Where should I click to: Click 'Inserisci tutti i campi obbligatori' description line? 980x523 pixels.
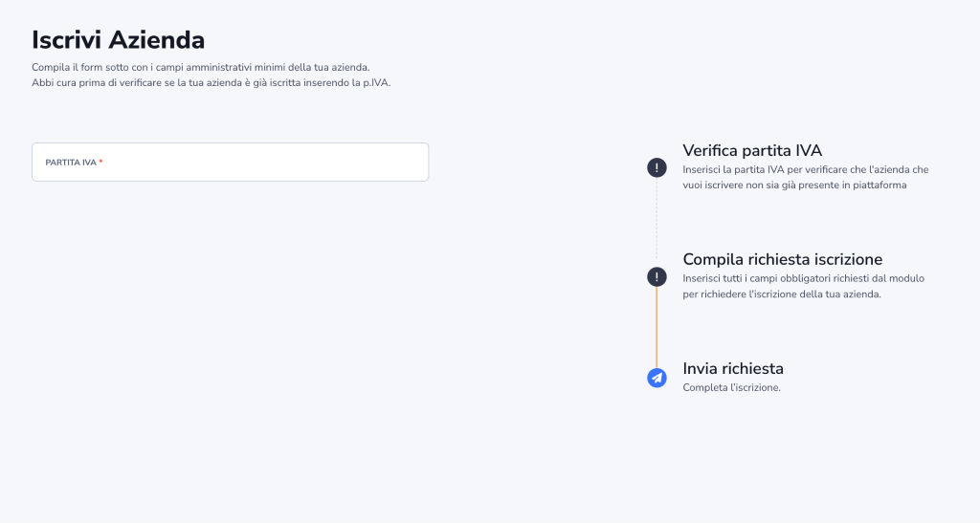(803, 278)
